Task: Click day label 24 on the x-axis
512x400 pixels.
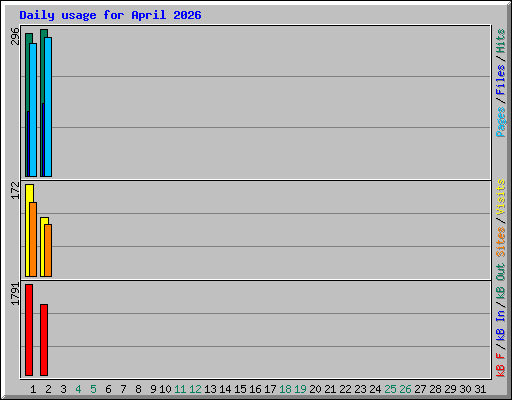Action: [x=375, y=389]
